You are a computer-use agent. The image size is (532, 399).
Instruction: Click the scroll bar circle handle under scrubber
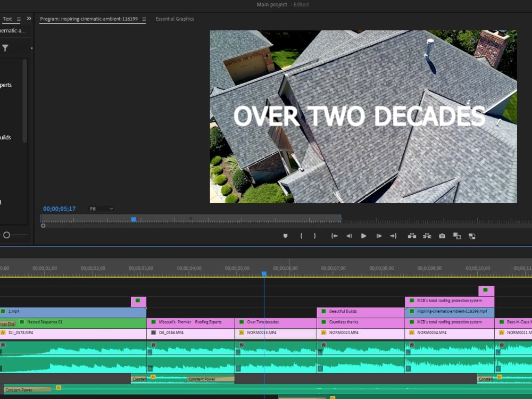point(43,226)
